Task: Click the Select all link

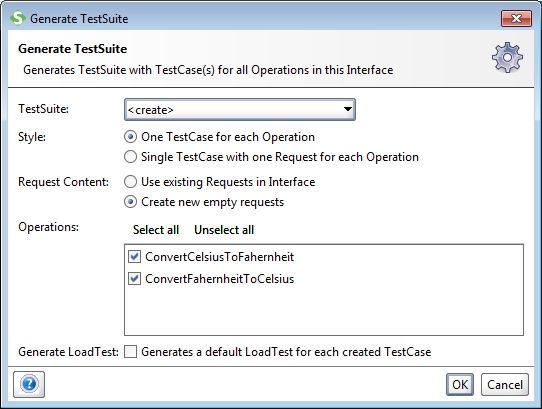Action: (156, 230)
